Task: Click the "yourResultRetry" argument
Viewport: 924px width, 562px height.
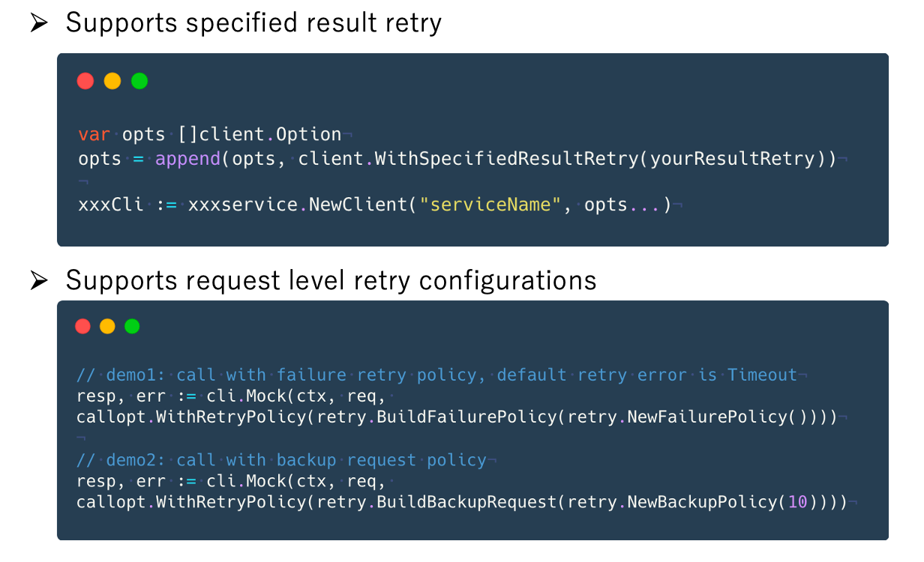Action: coord(732,160)
